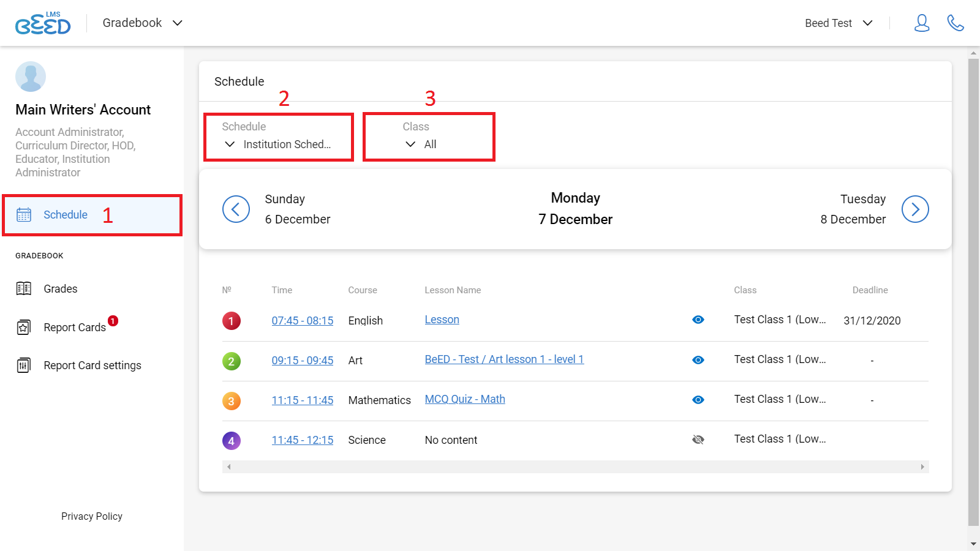Open the Privacy Policy link
980x551 pixels.
click(92, 516)
